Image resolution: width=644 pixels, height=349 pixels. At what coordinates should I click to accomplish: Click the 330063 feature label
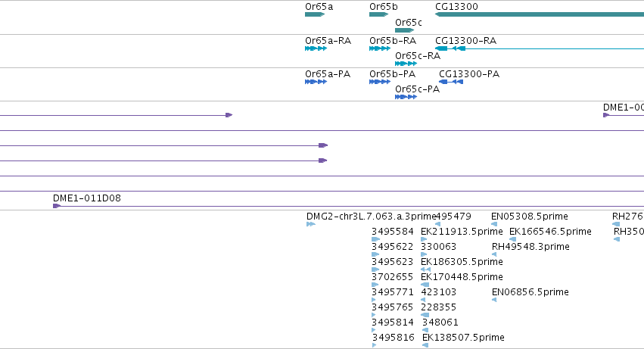pyautogui.click(x=439, y=247)
